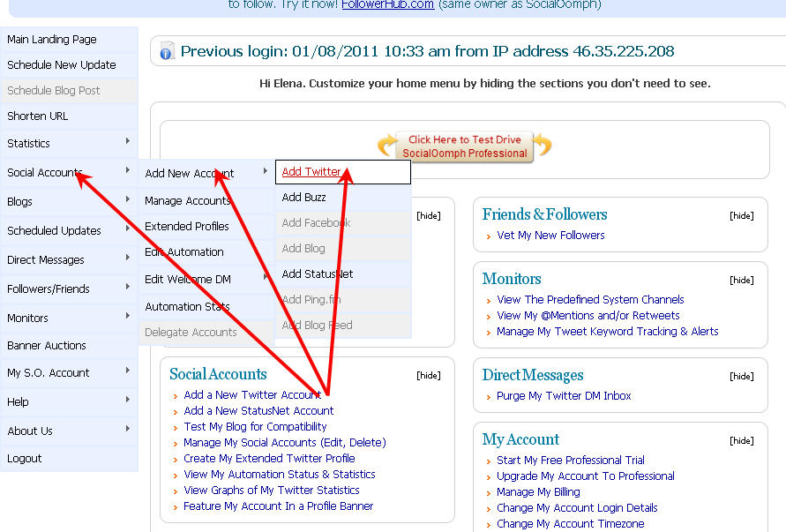Hide the Monitors section
The image size is (786, 532).
(x=741, y=280)
